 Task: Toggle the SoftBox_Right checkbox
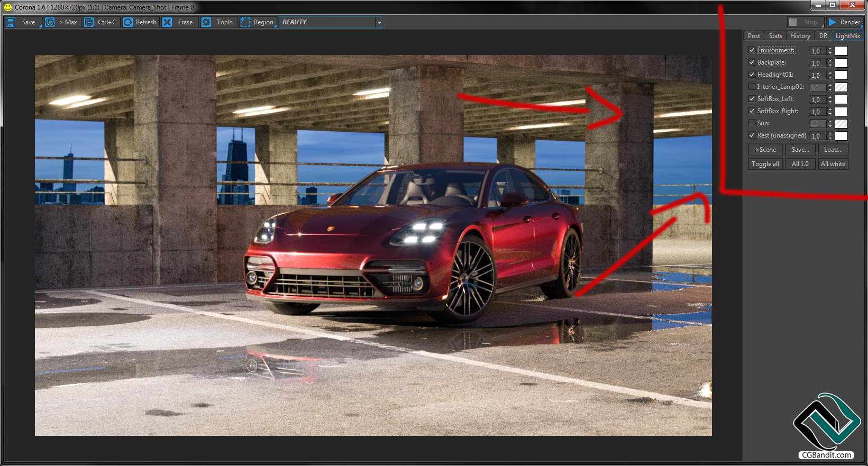click(752, 111)
